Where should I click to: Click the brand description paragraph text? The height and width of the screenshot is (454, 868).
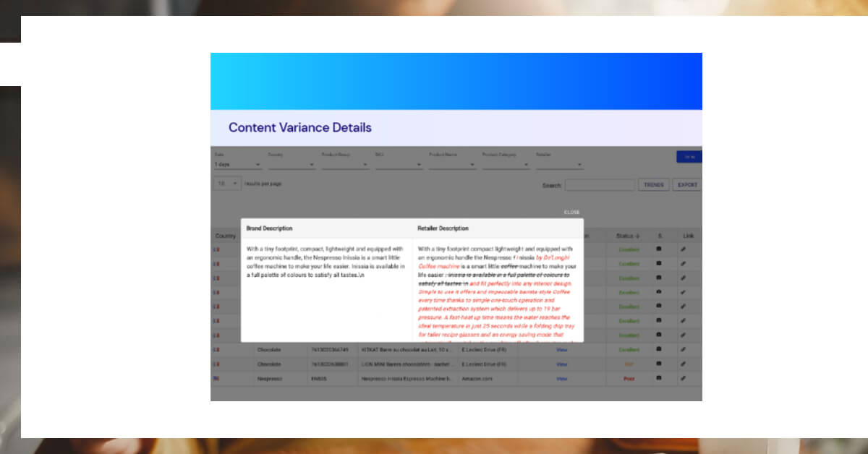tap(325, 262)
